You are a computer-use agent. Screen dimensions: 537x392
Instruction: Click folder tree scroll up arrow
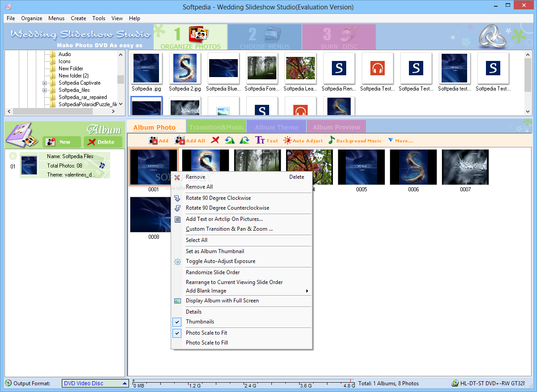coord(120,55)
